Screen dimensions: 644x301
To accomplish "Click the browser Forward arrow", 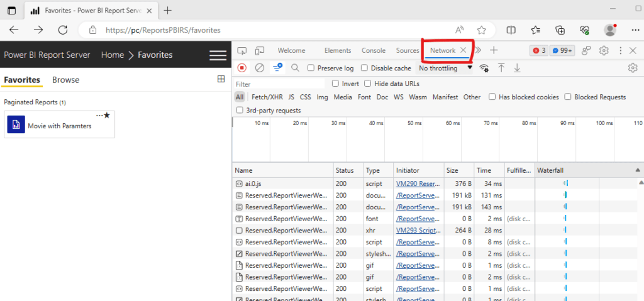I will tap(38, 30).
